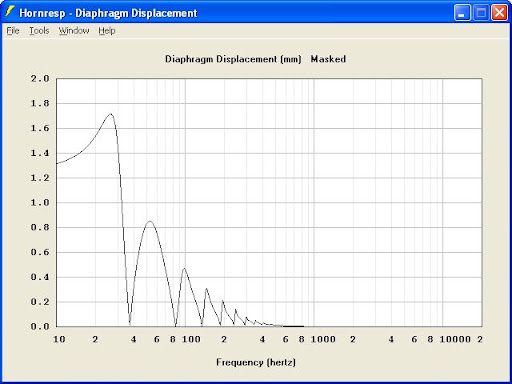The width and height of the screenshot is (512, 384).
Task: Click the 'Masked' label above chart
Action: click(x=328, y=59)
